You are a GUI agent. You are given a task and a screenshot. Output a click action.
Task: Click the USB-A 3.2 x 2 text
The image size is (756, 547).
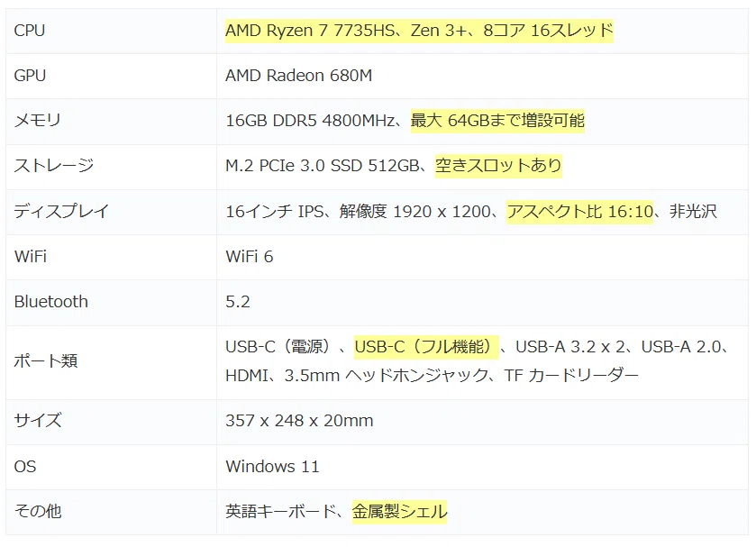click(x=570, y=346)
